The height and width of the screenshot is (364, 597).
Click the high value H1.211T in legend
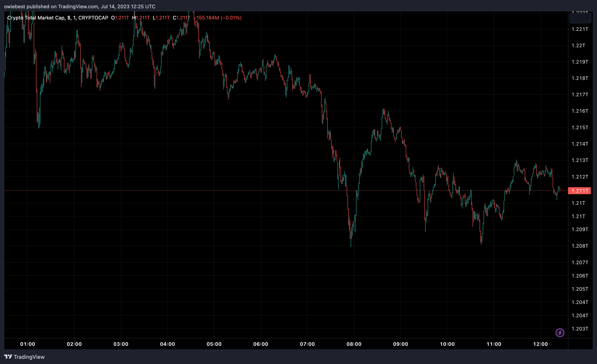tap(141, 18)
